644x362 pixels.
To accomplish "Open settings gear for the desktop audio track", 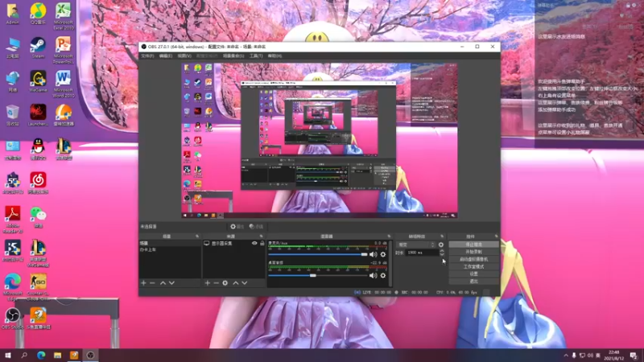I will point(383,275).
